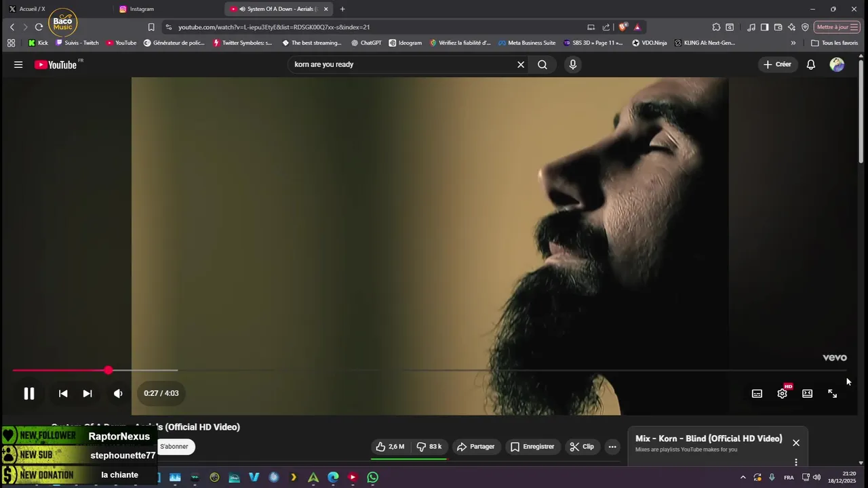The image size is (868, 488).
Task: Open Brave Wallet icon
Action: tap(778, 27)
